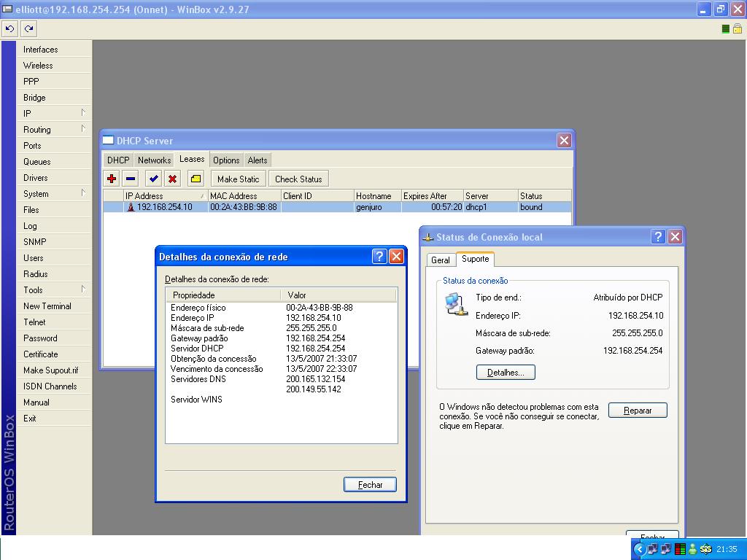Viewport: 747px width, 560px height.
Task: Click the network computers icon in Status da conexão
Action: coord(457,305)
